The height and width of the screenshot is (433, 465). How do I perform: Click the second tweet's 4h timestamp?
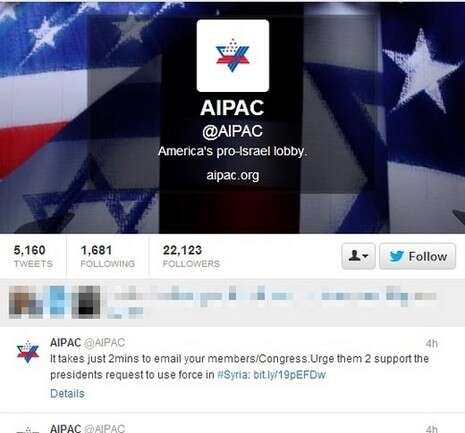coord(432,429)
